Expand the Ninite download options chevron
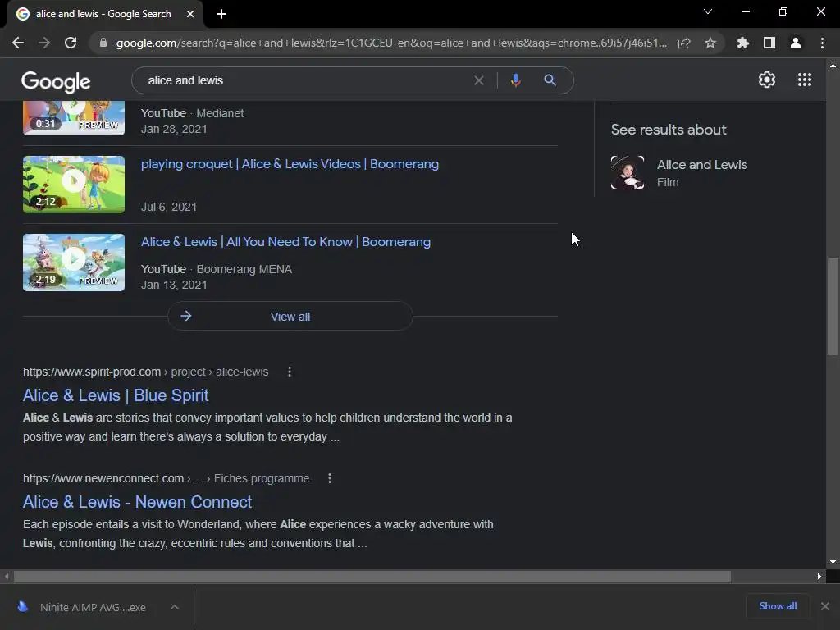This screenshot has width=840, height=630. click(x=175, y=607)
